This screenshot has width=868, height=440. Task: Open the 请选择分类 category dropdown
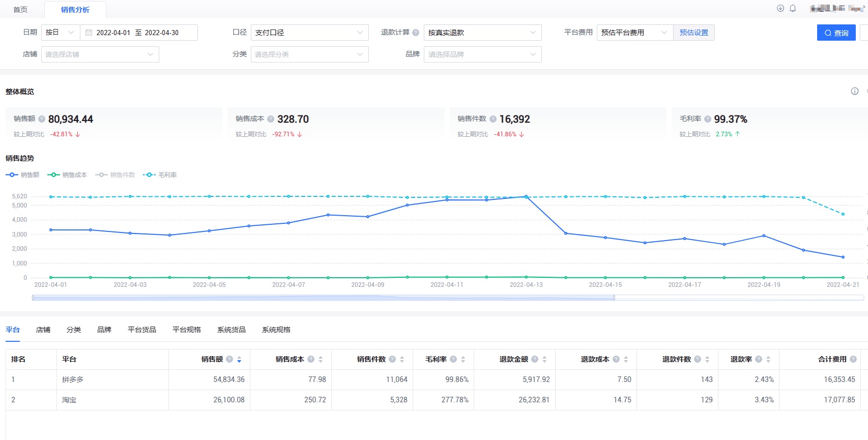point(310,54)
